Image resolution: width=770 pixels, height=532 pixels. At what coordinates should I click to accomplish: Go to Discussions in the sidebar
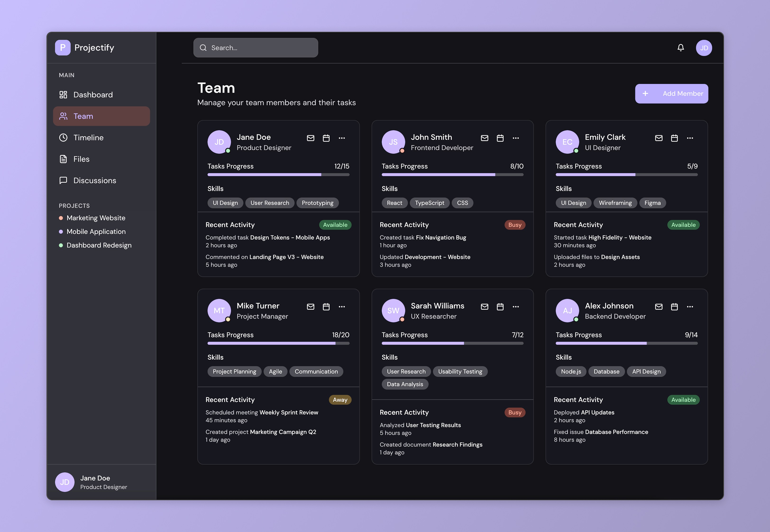[95, 180]
